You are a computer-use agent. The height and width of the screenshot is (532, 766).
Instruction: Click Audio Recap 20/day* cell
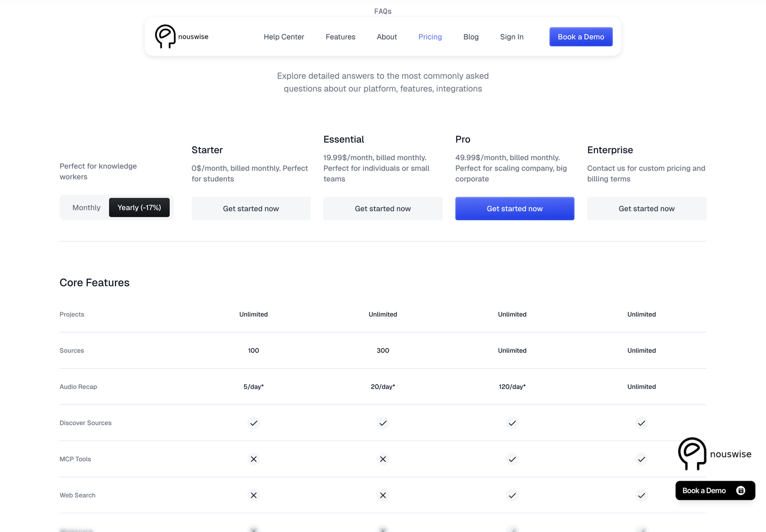coord(383,386)
